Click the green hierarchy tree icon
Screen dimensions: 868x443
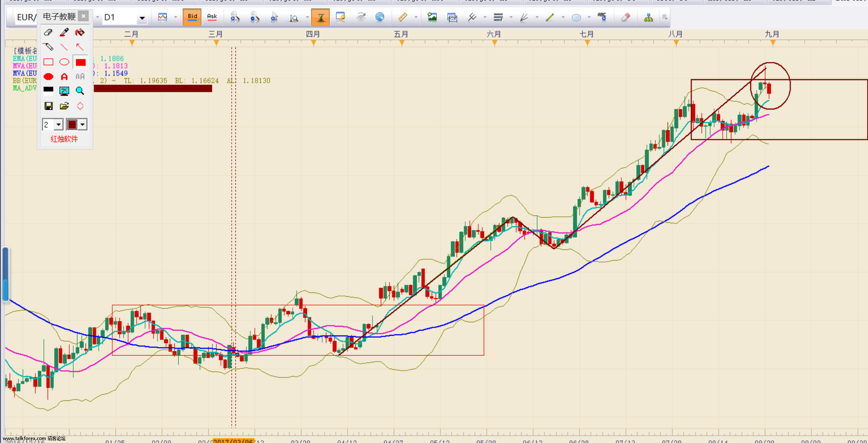tap(649, 17)
